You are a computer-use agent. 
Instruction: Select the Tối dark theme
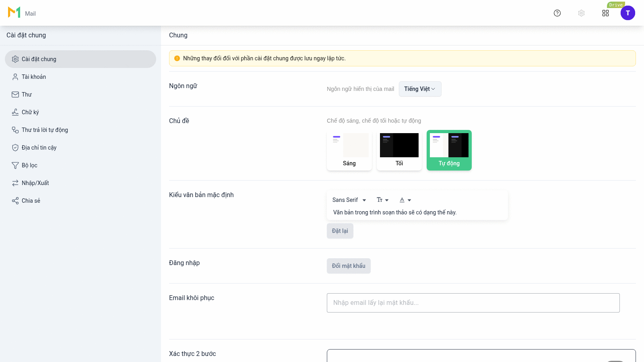pyautogui.click(x=399, y=150)
